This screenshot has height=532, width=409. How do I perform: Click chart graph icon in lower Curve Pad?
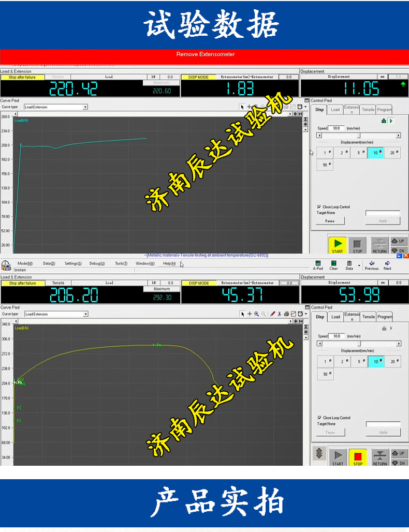click(293, 314)
